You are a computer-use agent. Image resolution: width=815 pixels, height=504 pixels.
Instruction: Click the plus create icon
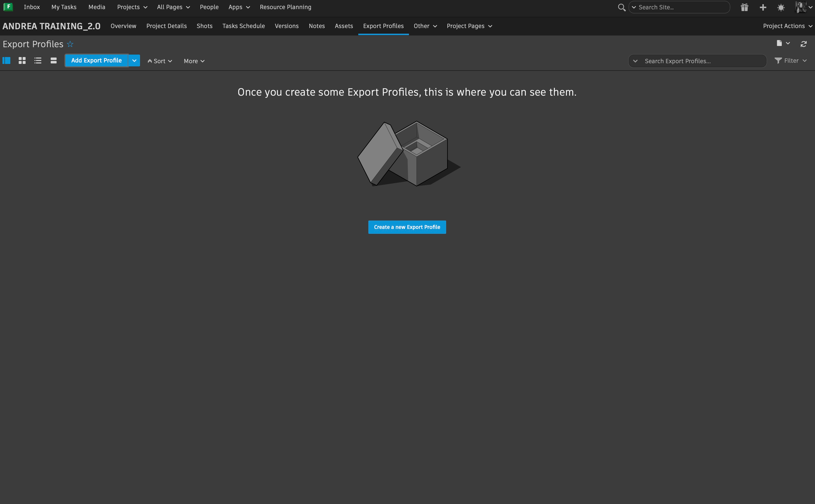tap(763, 7)
